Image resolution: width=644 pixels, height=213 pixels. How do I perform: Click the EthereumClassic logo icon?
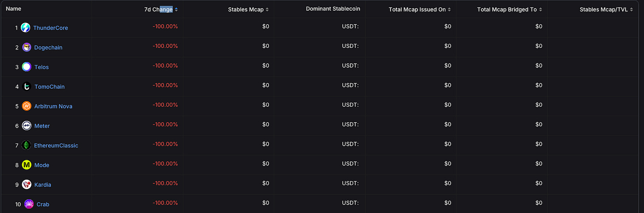[27, 145]
